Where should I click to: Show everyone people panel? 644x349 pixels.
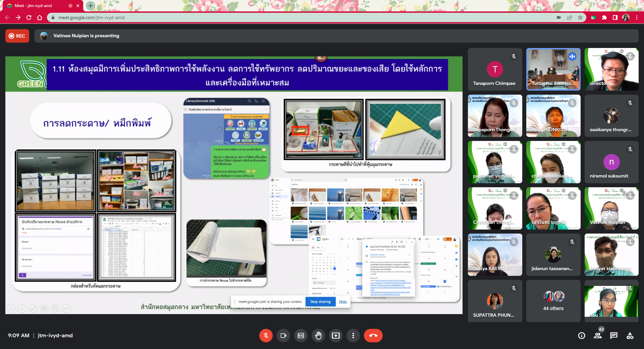tap(598, 336)
